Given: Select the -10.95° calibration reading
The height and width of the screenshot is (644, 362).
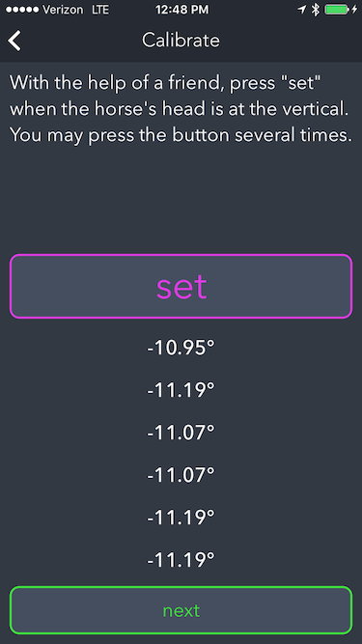Looking at the screenshot, I should click(x=181, y=348).
